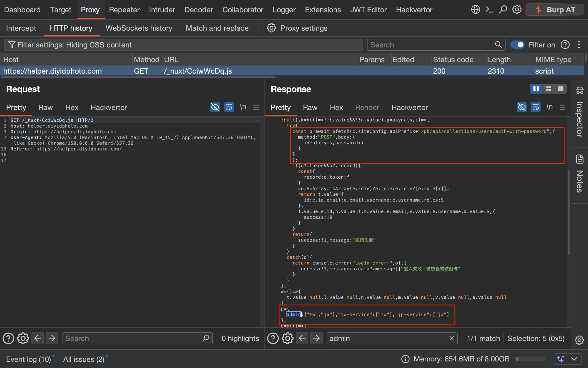Click the Response pane vertical scrollbar
Viewport: 588px width, 368px height.
click(568, 212)
